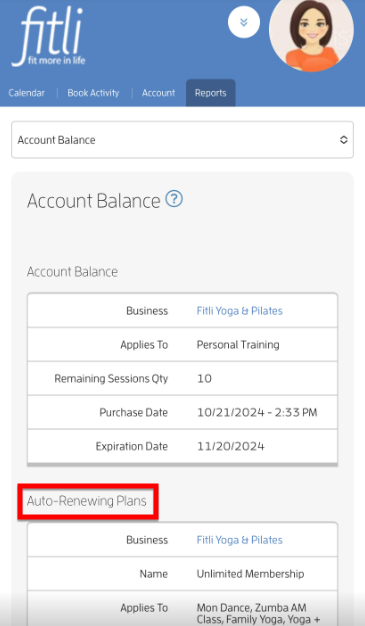Open Fitli Yoga & Pilates link in Account Balance table
This screenshot has width=365, height=626.
point(240,311)
